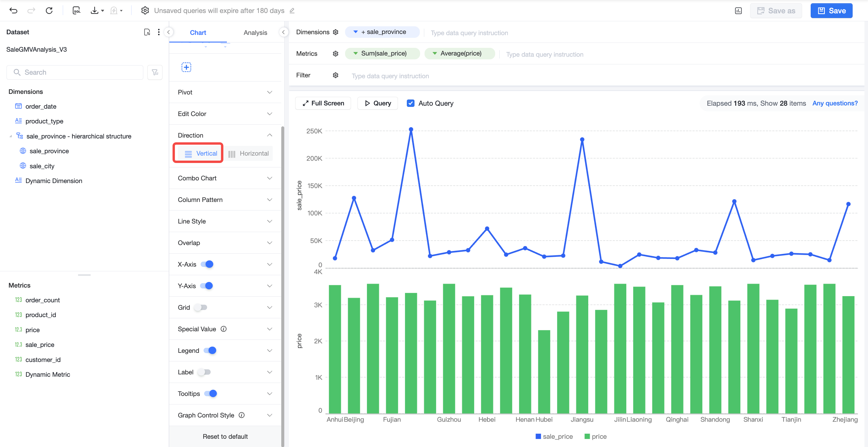Image resolution: width=868 pixels, height=447 pixels.
Task: Expand the Pivot section
Action: point(225,92)
